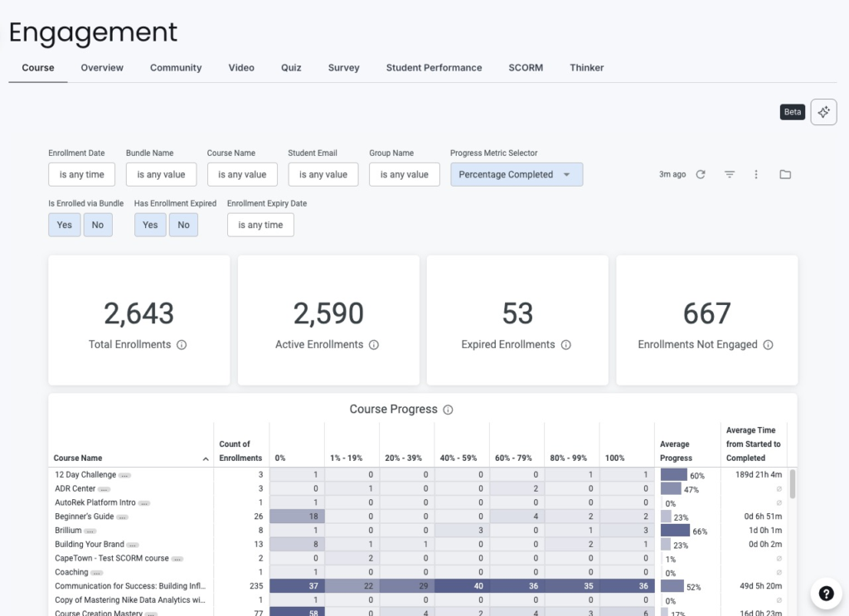Click the 3m ago refresh timestamp
The width and height of the screenshot is (849, 616).
[x=672, y=174]
